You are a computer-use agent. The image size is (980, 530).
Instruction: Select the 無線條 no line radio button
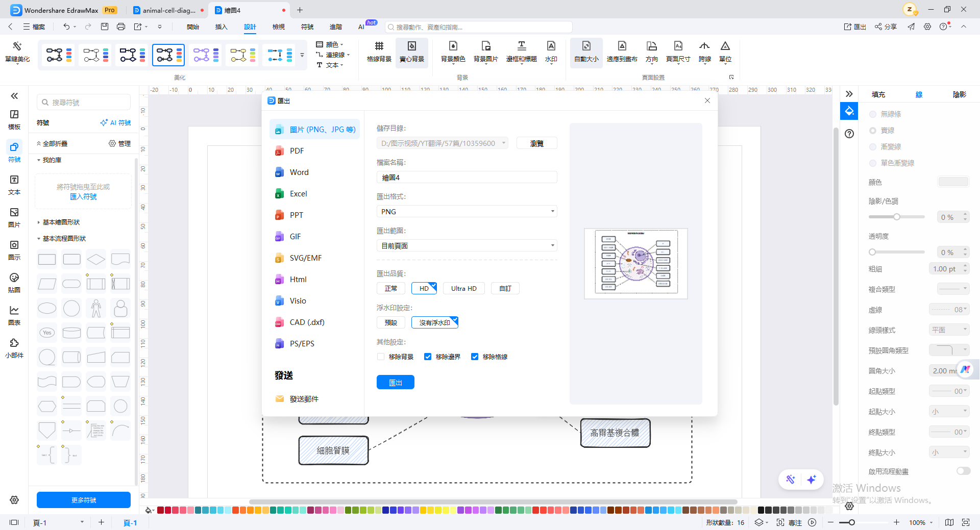(x=873, y=114)
